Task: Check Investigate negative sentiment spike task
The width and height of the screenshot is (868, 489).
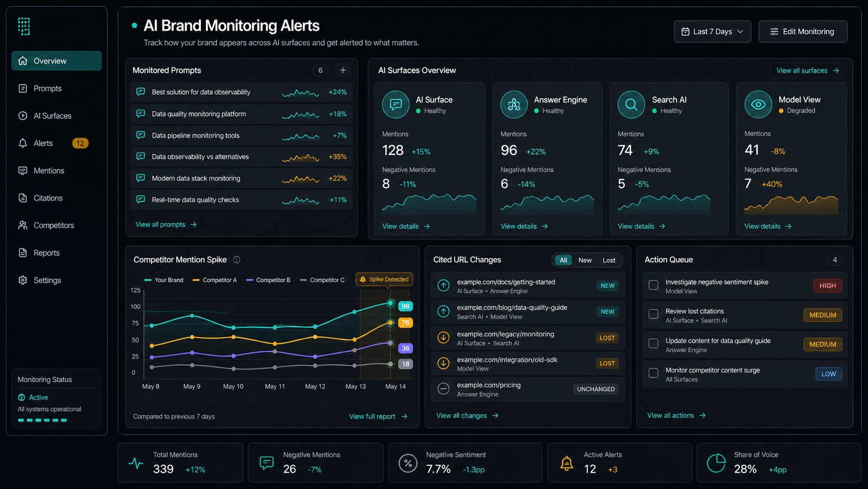Action: click(x=654, y=285)
